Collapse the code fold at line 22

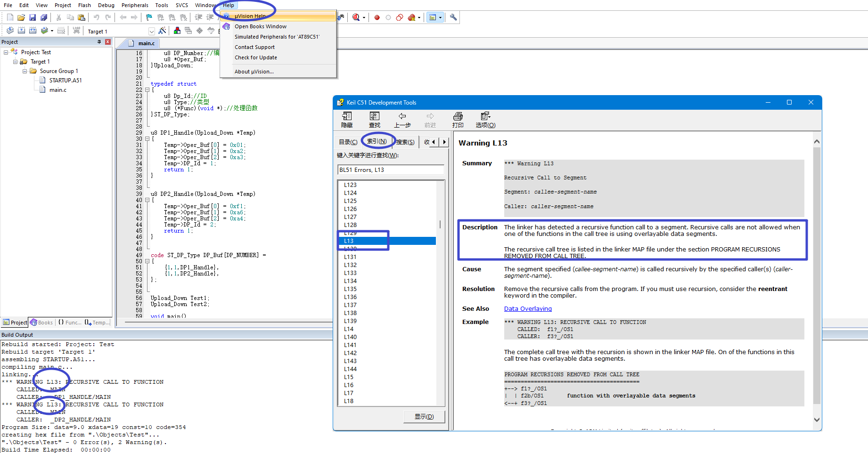click(x=147, y=90)
